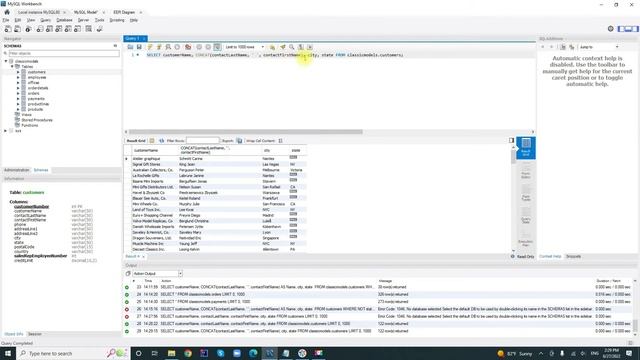The width and height of the screenshot is (640, 360).
Task: Open the notification center icon
Action: (x=629, y=353)
